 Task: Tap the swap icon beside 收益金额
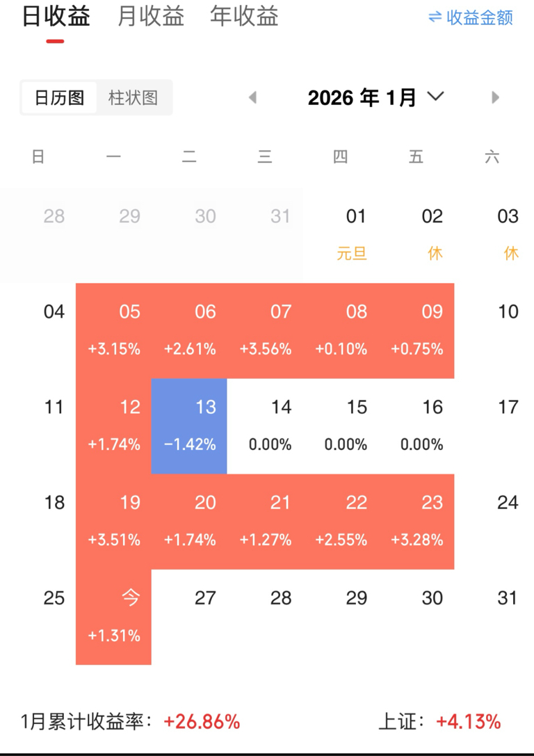tap(435, 17)
